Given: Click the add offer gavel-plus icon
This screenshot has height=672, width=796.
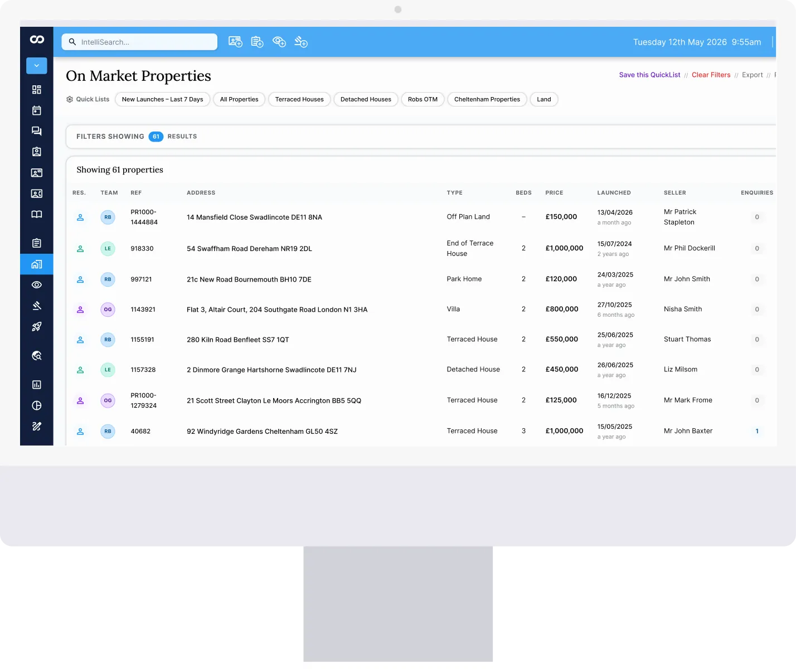Looking at the screenshot, I should (x=301, y=42).
